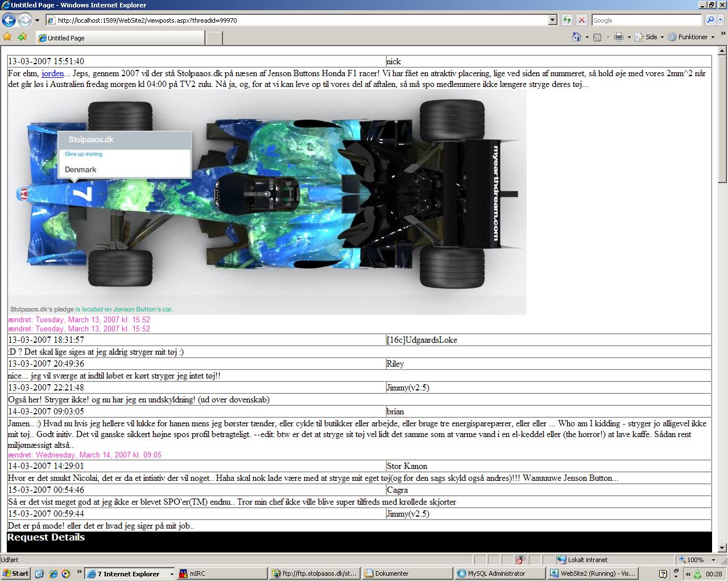Image resolution: width=728 pixels, height=582 pixels.
Task: Stop loading with the red X icon
Action: (x=581, y=20)
